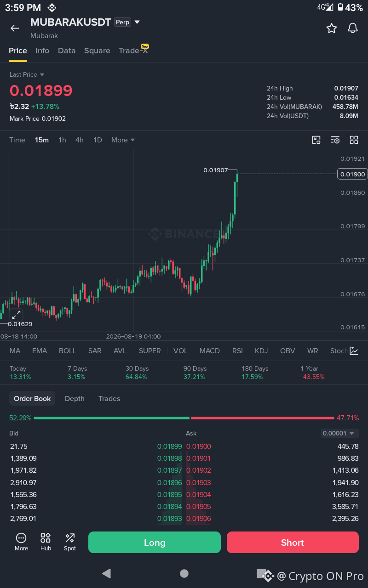This screenshot has height=588, width=368.
Task: Click the 0.01907 high marker on chart
Action: pyautogui.click(x=216, y=170)
